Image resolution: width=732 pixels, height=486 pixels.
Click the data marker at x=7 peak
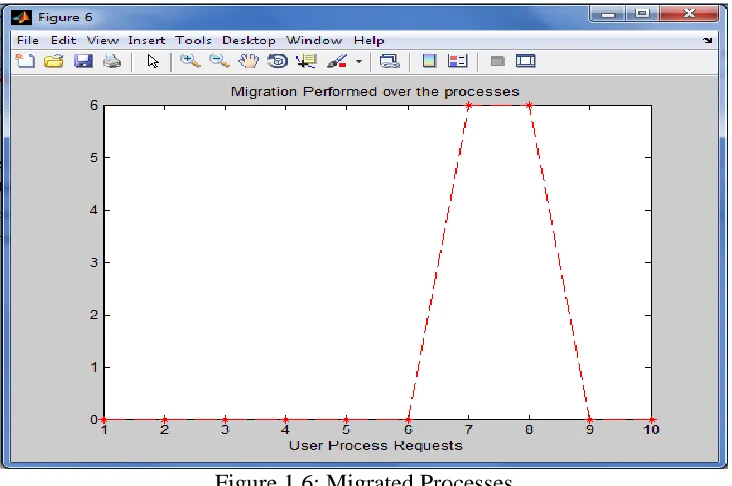click(468, 106)
